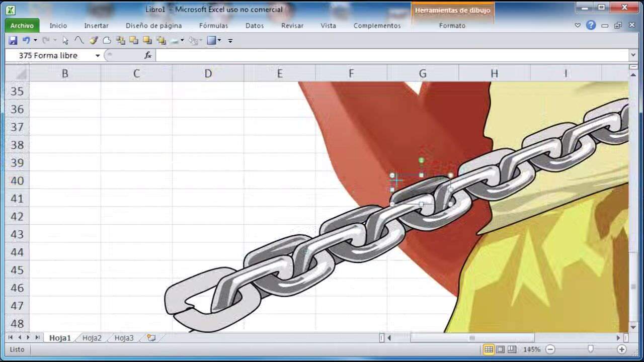Open the Fórmulas ribbon tab
The height and width of the screenshot is (362, 644).
click(x=213, y=26)
